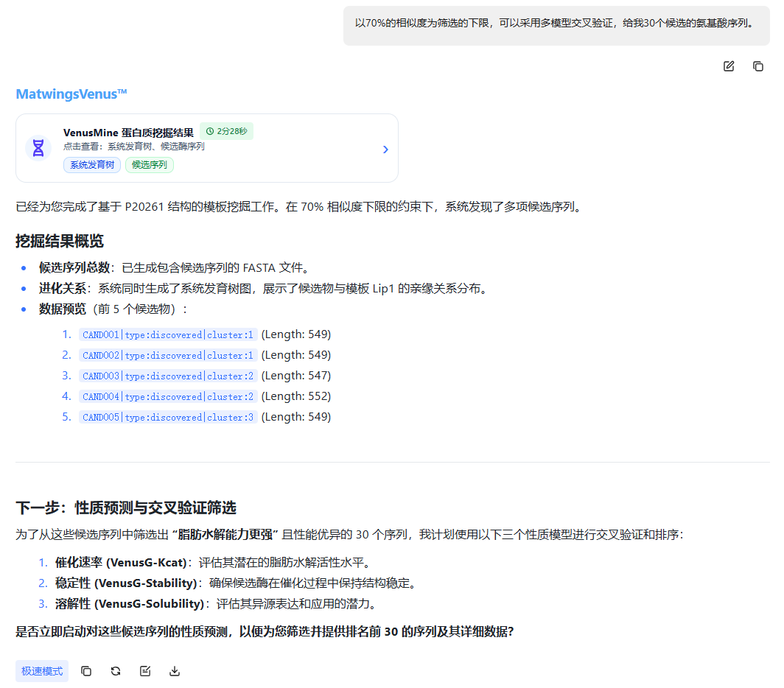Viewport: 784px width, 688px height.
Task: Select the CAND001 cluster:1 code label
Action: [168, 334]
